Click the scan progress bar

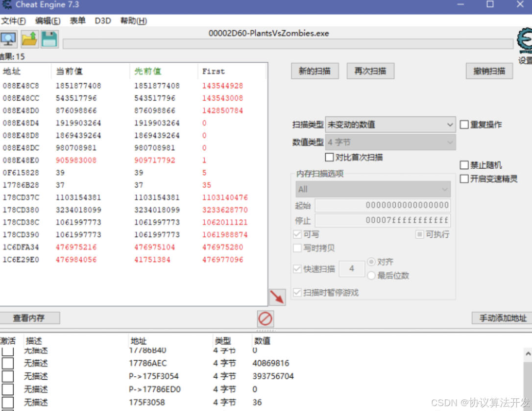click(288, 44)
